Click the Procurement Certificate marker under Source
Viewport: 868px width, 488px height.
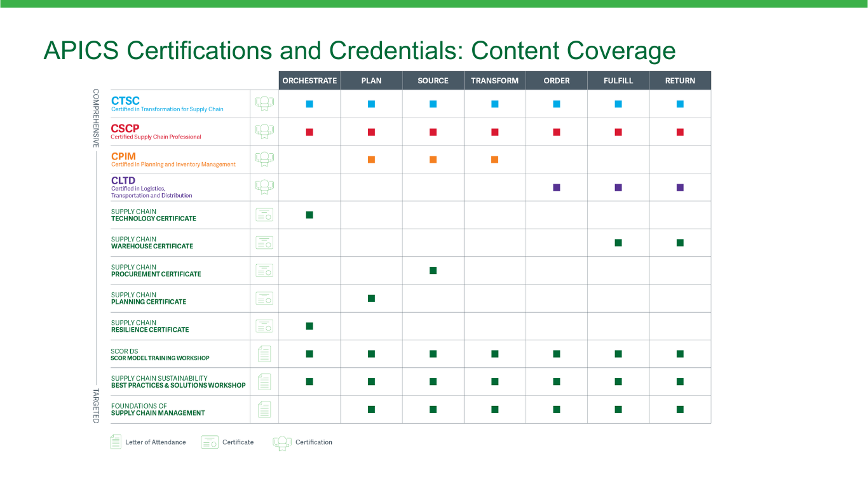[x=433, y=271]
